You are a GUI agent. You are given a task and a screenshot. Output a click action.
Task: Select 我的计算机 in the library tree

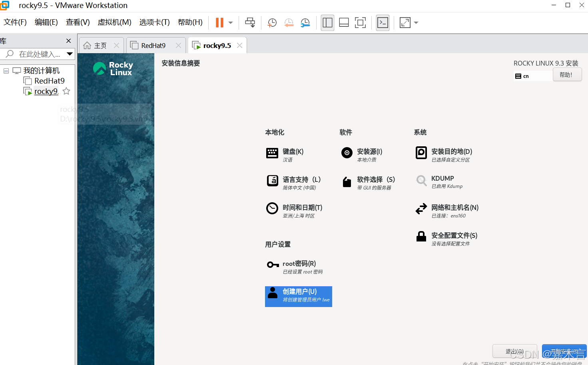click(x=42, y=71)
